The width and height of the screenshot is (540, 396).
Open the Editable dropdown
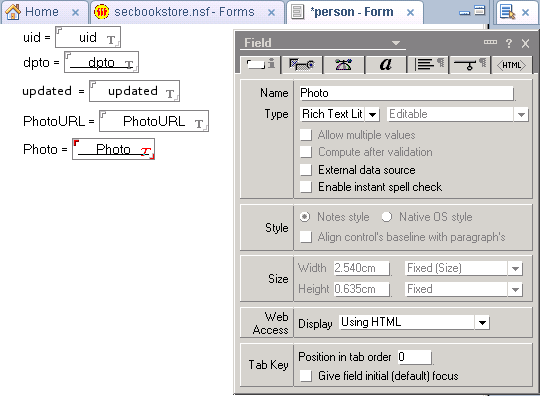point(521,114)
